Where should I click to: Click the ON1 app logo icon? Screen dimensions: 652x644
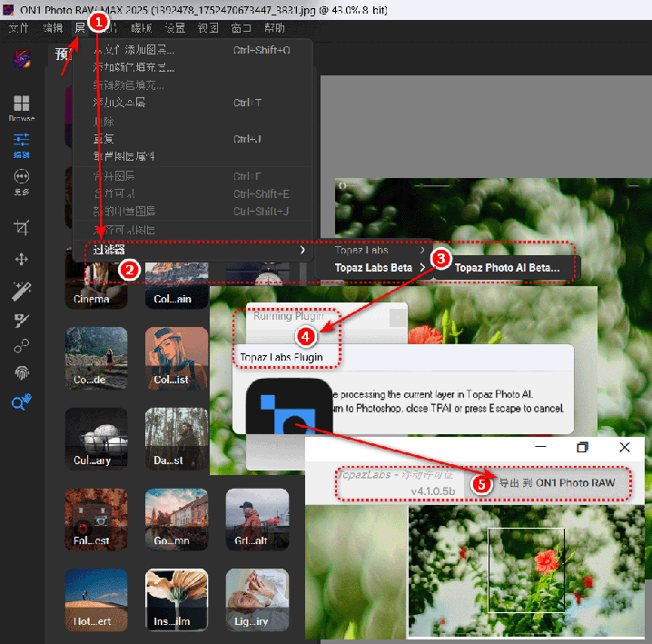(19, 60)
